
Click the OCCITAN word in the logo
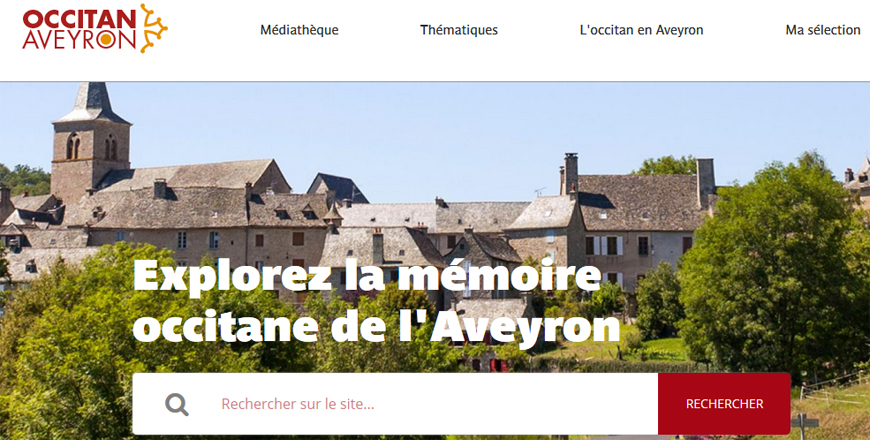79,19
